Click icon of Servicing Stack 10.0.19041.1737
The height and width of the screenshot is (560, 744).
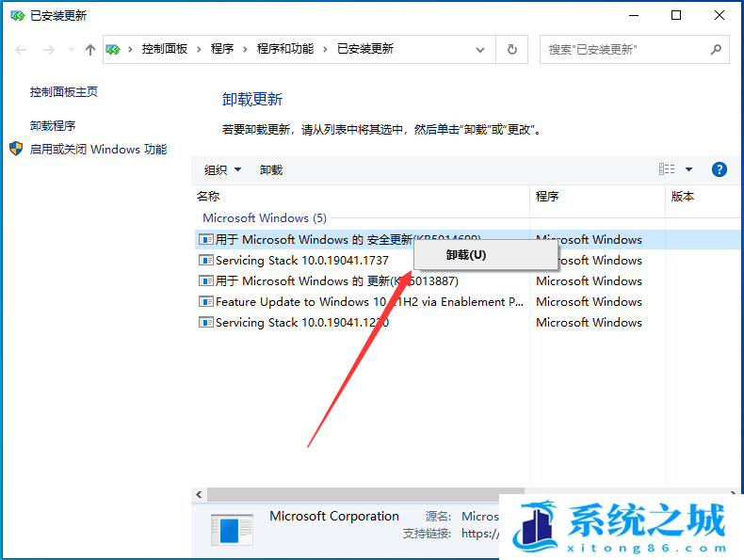(x=206, y=260)
